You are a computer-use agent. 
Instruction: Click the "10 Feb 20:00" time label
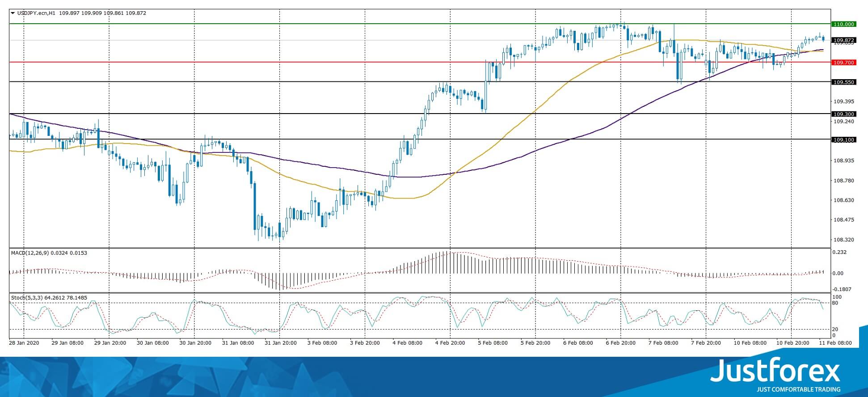tap(792, 343)
